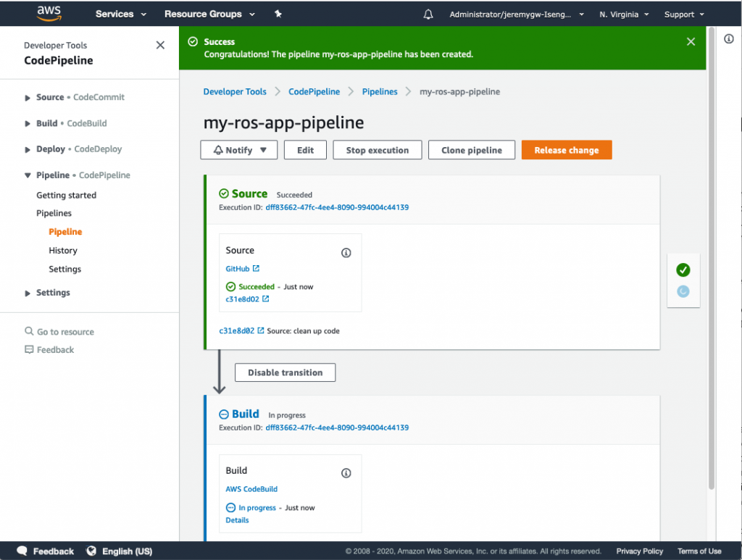742x560 pixels.
Task: Open the Terms of Use footer link
Action: point(699,551)
